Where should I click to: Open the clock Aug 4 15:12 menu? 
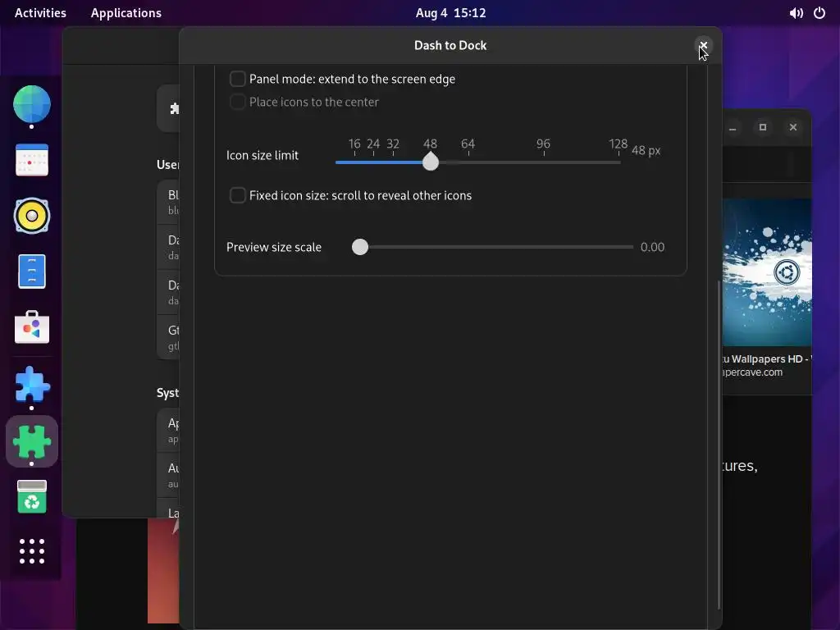(450, 13)
